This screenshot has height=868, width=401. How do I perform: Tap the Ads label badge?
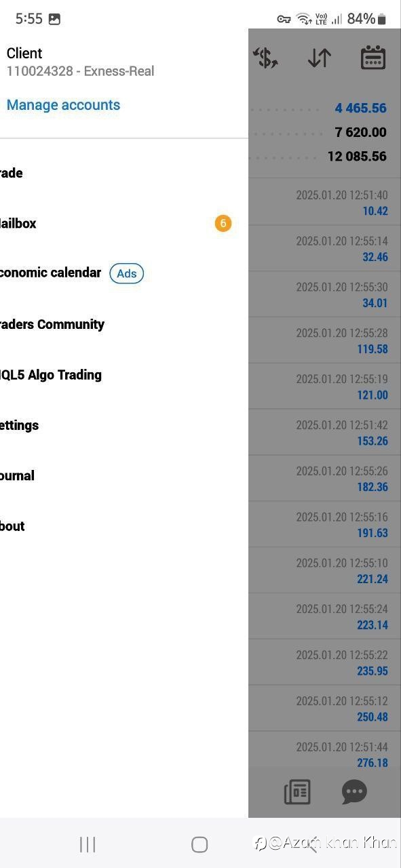[x=127, y=273]
